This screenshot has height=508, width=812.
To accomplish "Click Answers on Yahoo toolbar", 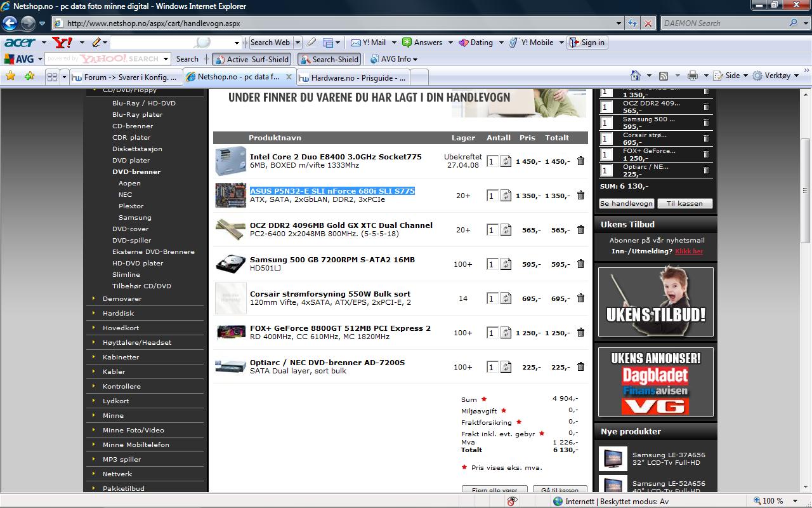I will [x=422, y=43].
